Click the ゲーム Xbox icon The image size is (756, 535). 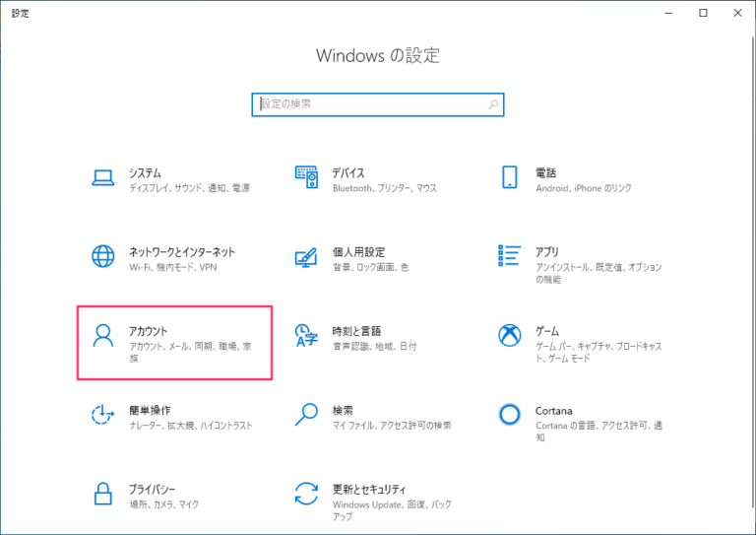pos(510,337)
